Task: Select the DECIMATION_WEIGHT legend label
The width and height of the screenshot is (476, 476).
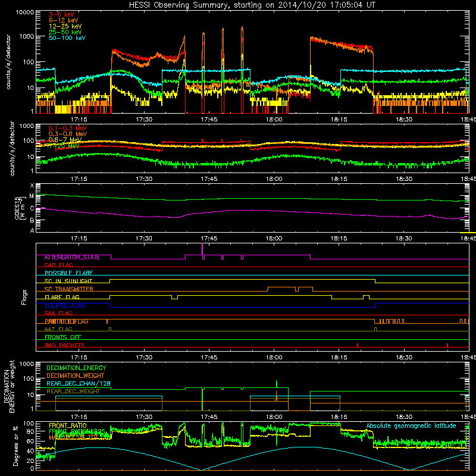Action: coord(76,375)
